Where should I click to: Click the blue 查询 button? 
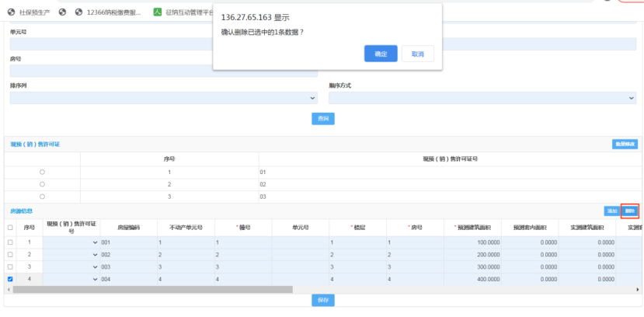(x=323, y=118)
